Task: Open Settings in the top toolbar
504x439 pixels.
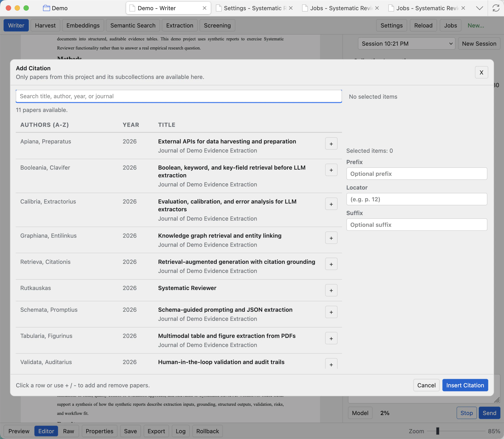Action: point(391,25)
